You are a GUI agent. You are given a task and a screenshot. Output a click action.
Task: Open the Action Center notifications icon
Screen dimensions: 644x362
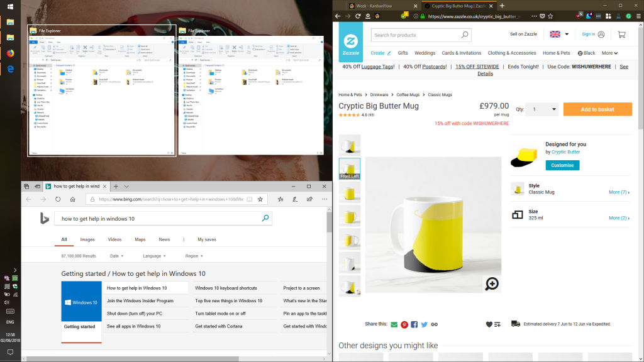10,352
